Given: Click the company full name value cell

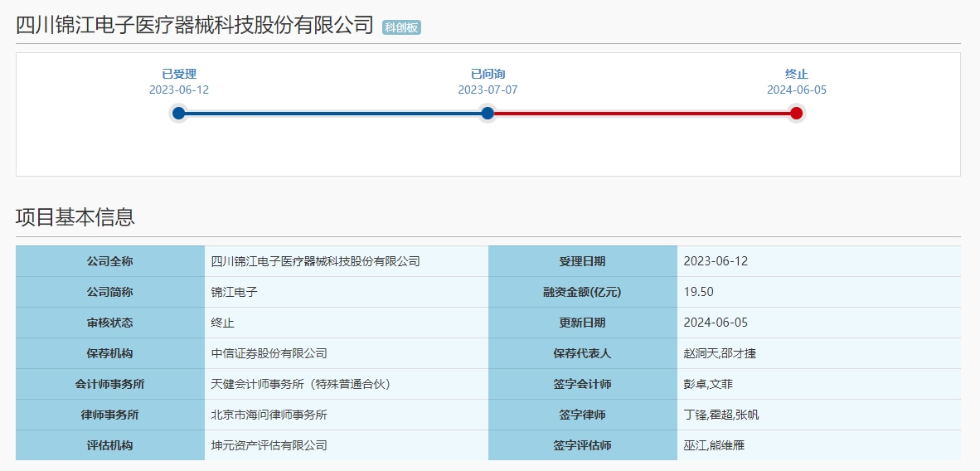Looking at the screenshot, I should coord(347,261).
